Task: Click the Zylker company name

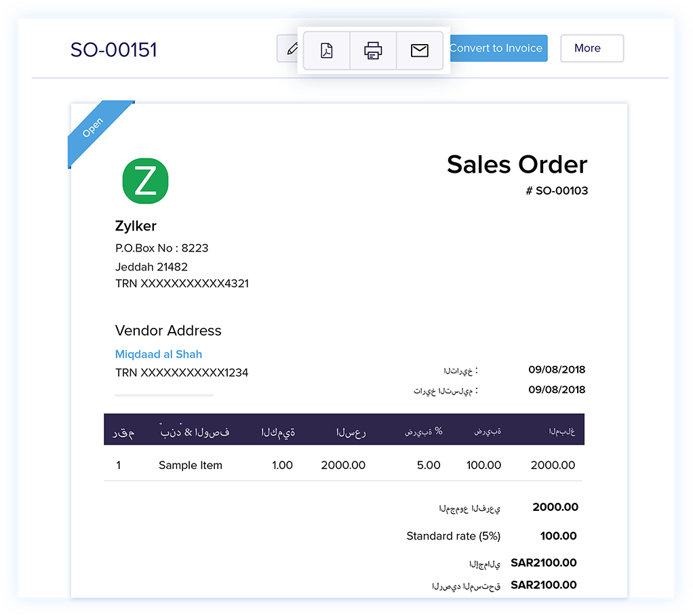Action: click(x=136, y=226)
